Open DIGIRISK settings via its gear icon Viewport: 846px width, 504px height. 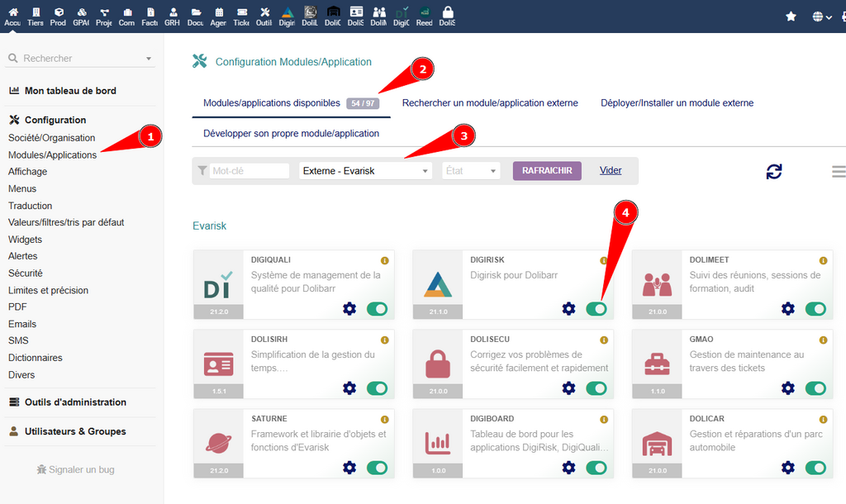click(x=568, y=308)
